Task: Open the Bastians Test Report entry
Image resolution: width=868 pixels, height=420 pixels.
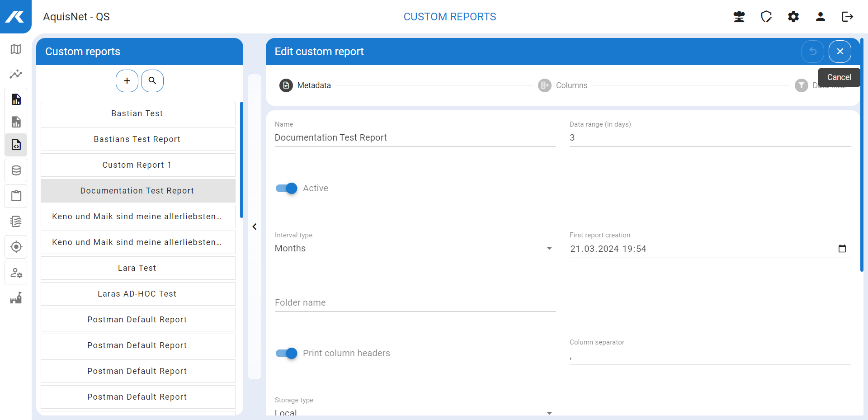Action: point(137,139)
